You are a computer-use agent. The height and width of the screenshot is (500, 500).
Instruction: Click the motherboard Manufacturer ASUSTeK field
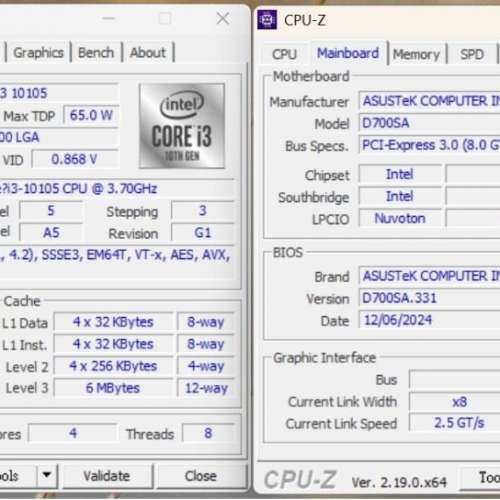click(430, 101)
